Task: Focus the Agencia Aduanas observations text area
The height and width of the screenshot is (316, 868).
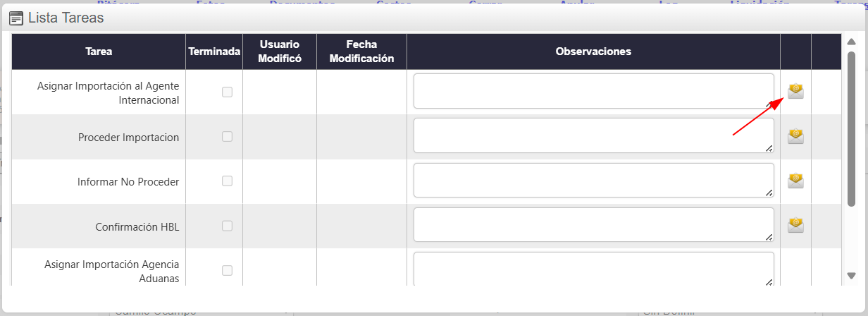Action: pyautogui.click(x=593, y=269)
